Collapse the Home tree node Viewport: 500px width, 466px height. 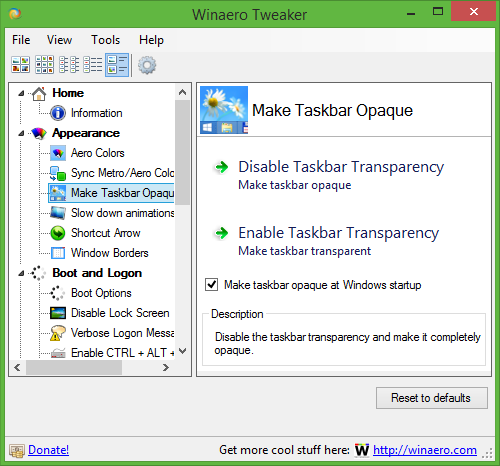(21, 93)
